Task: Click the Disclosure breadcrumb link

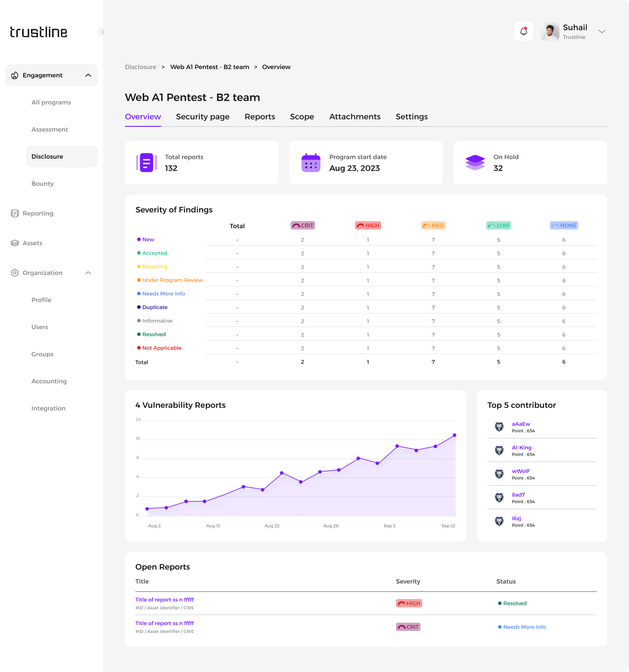Action: 140,67
